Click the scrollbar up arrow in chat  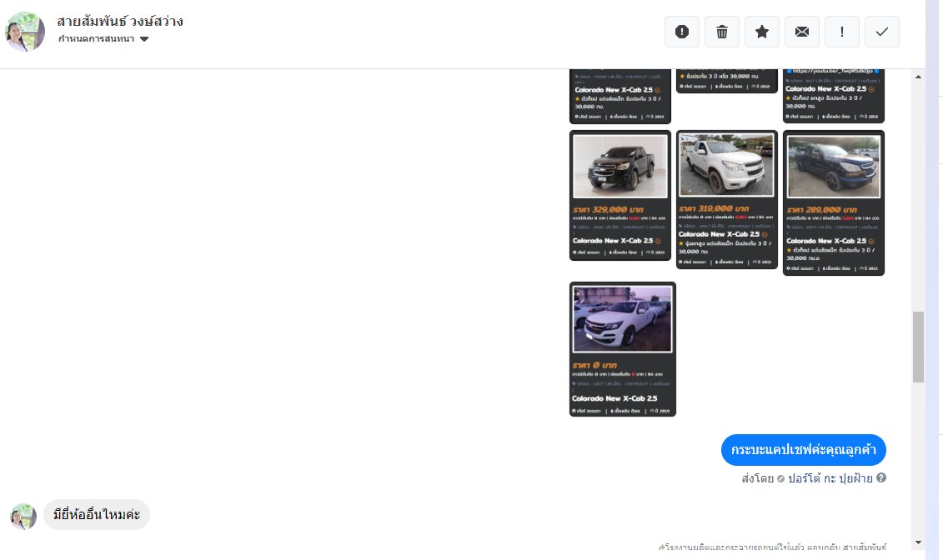point(918,77)
